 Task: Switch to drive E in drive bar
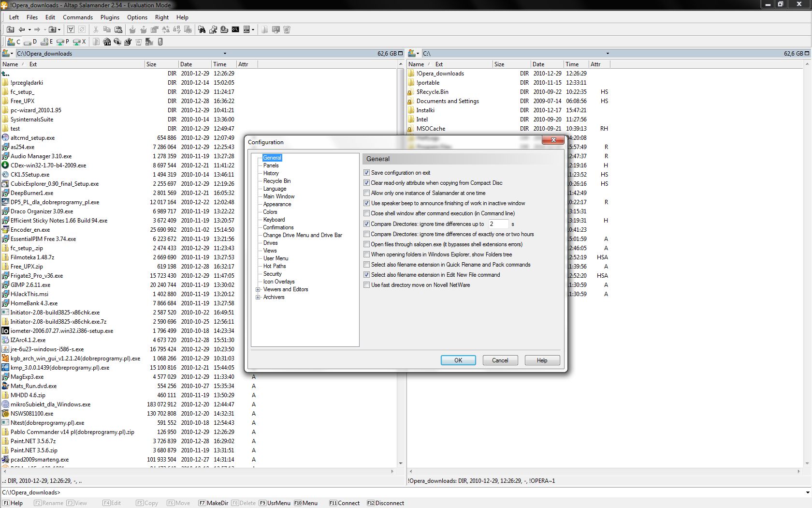point(46,42)
